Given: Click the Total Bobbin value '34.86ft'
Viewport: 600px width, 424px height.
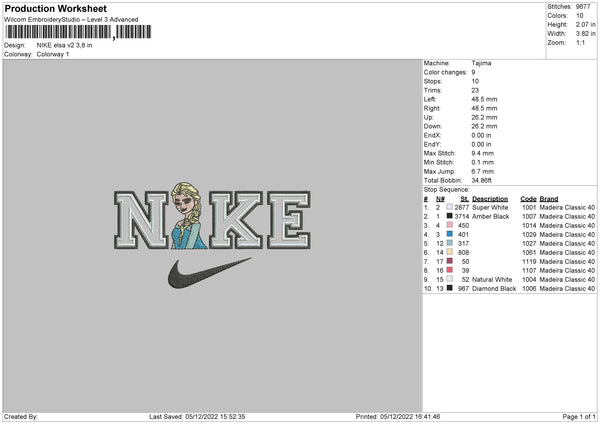Looking at the screenshot, I should (481, 180).
